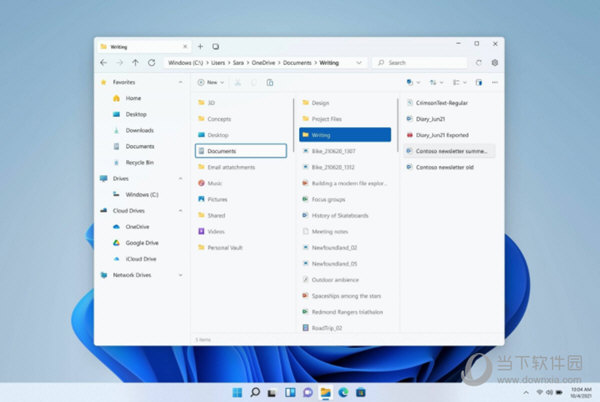Select Contoso newsletter old file

[x=449, y=167]
